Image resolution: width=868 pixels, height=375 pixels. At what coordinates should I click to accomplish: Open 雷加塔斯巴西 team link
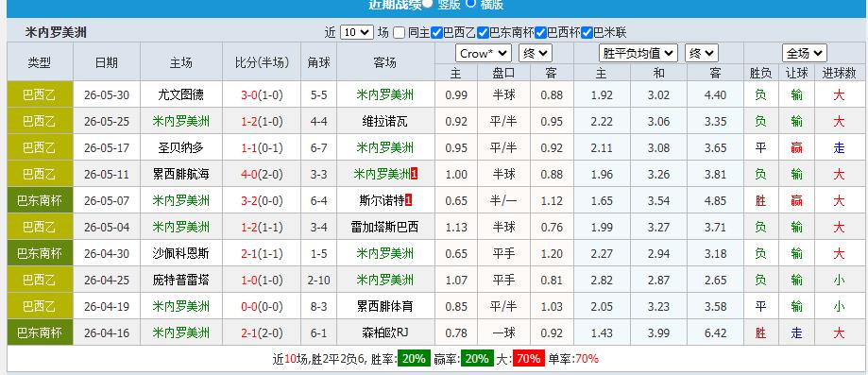[x=385, y=227]
